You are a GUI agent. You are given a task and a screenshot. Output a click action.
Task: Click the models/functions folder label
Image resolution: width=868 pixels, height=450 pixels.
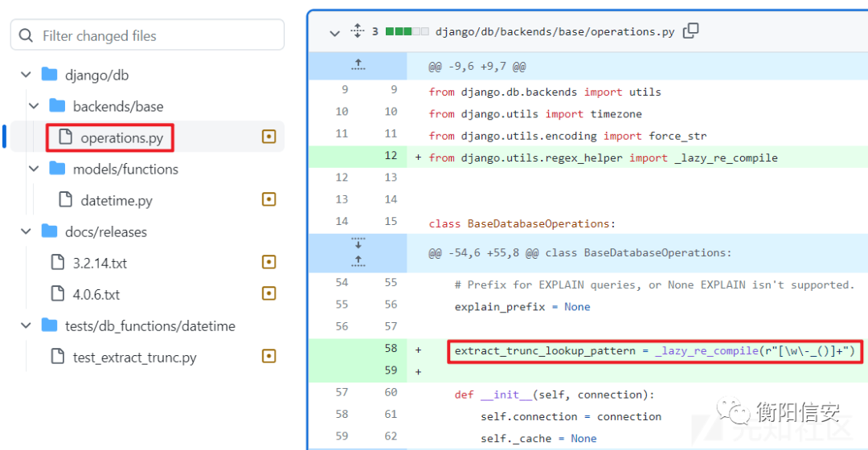125,169
